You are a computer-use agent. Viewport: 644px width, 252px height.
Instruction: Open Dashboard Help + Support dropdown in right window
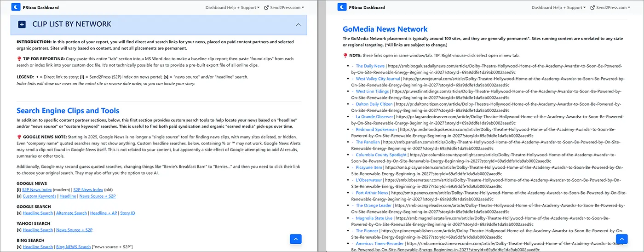coord(558,7)
